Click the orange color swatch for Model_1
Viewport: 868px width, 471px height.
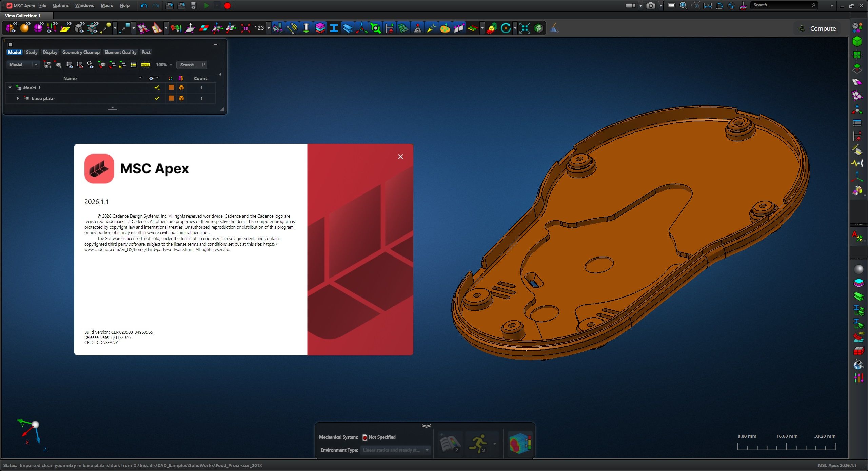tap(171, 88)
